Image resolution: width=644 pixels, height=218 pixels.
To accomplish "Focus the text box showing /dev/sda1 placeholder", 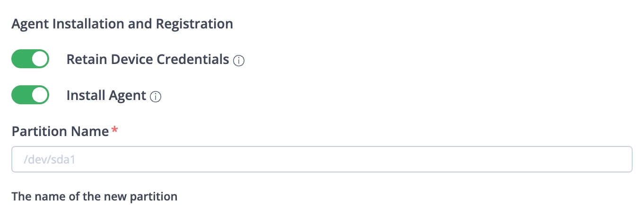I will [x=322, y=159].
